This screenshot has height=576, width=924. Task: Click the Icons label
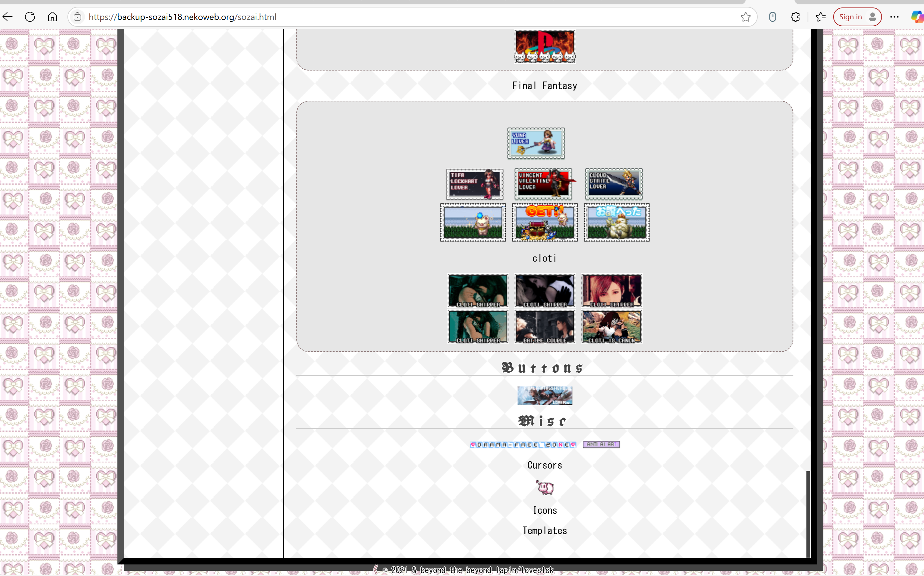(x=545, y=510)
